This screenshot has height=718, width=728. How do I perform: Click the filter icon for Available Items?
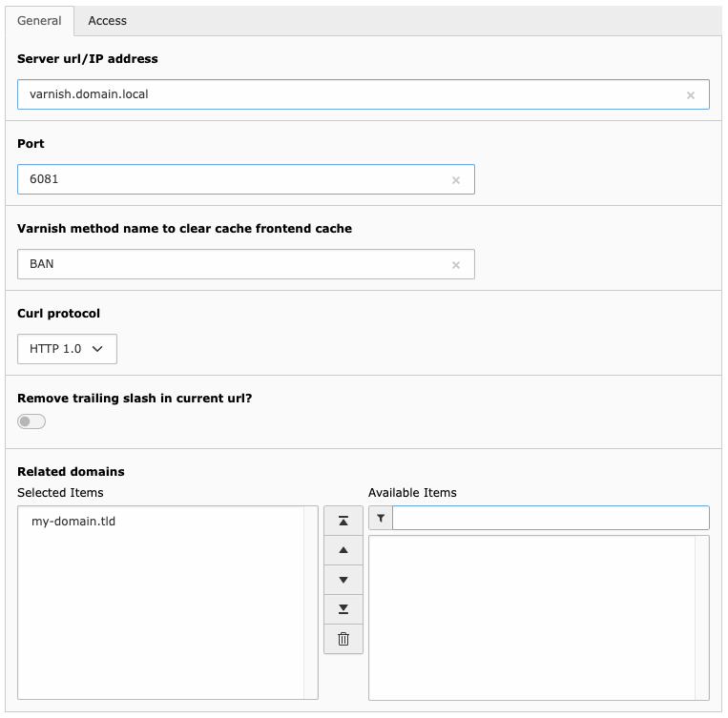click(x=381, y=518)
